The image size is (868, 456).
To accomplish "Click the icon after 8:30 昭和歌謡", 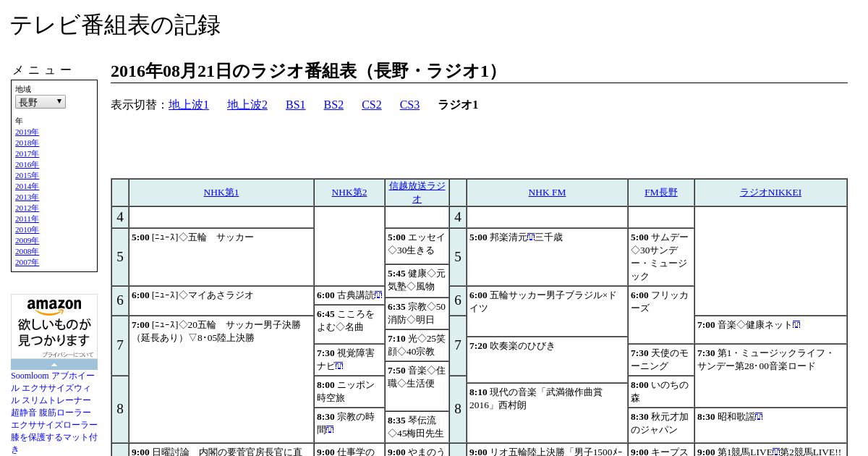I will click(759, 417).
